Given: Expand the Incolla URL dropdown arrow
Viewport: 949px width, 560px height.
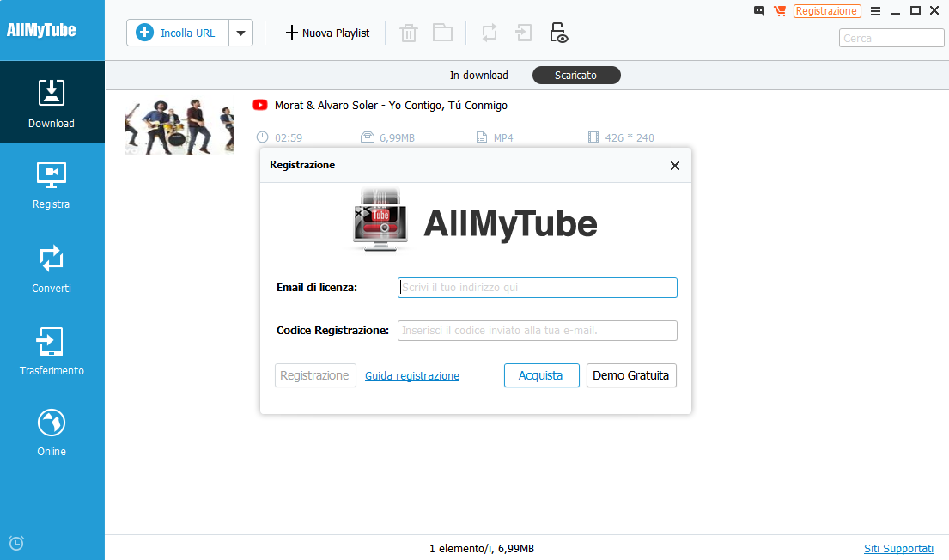Looking at the screenshot, I should tap(240, 33).
